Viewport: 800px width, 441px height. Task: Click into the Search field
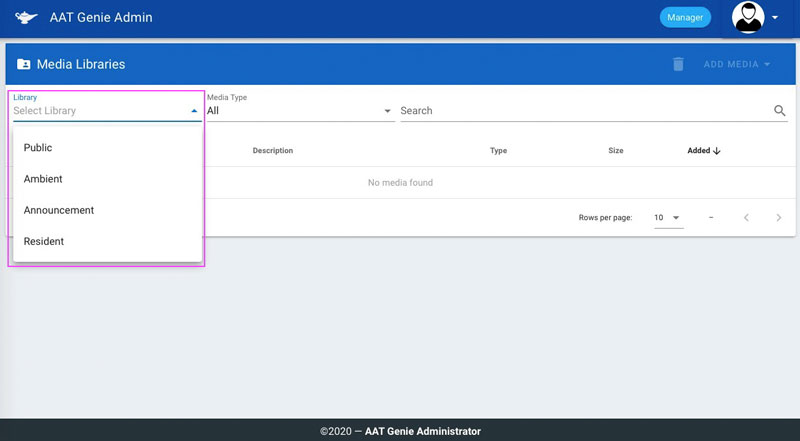point(580,111)
